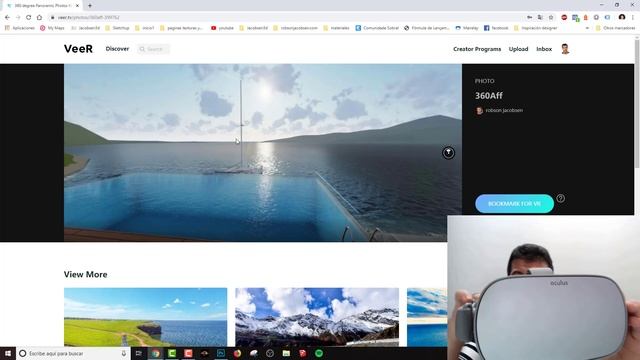
Task: Open the help question-mark icon beside Bookmark
Action: pos(561,198)
